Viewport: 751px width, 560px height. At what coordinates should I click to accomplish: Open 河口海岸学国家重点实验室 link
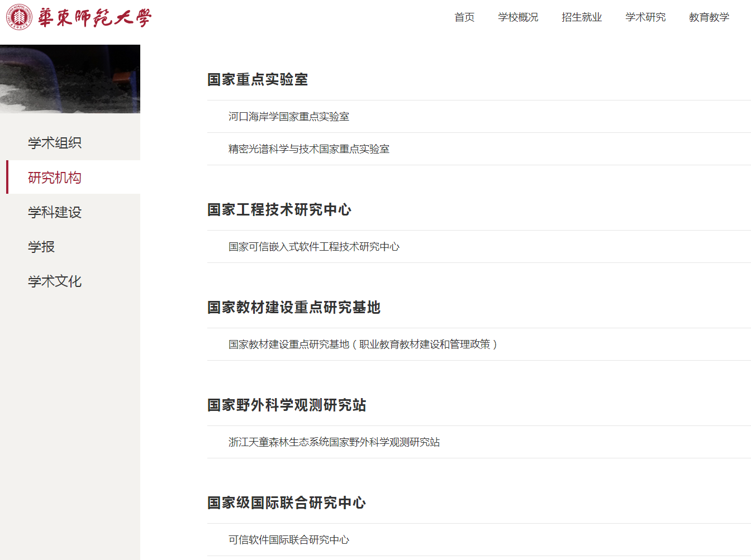pos(289,116)
